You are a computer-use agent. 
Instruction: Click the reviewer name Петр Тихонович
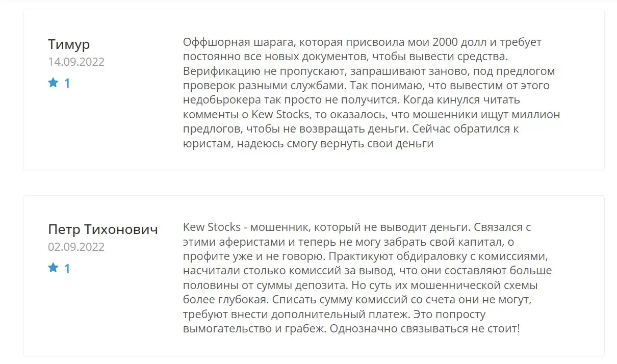tap(103, 229)
